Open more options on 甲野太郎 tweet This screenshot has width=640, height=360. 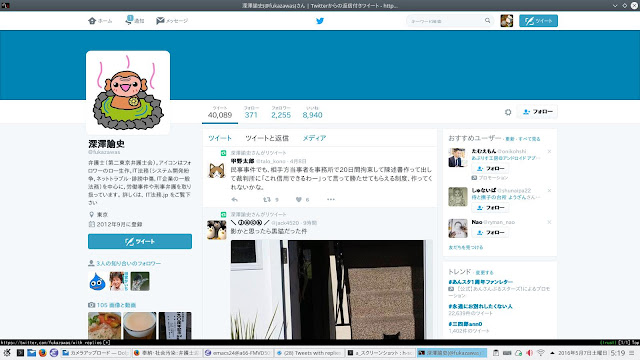point(331,200)
